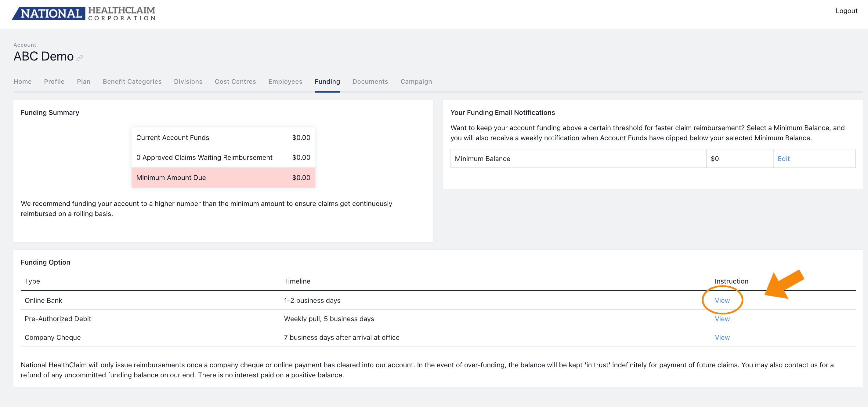The height and width of the screenshot is (407, 868).
Task: View Company Cheque instructions
Action: [x=722, y=337]
